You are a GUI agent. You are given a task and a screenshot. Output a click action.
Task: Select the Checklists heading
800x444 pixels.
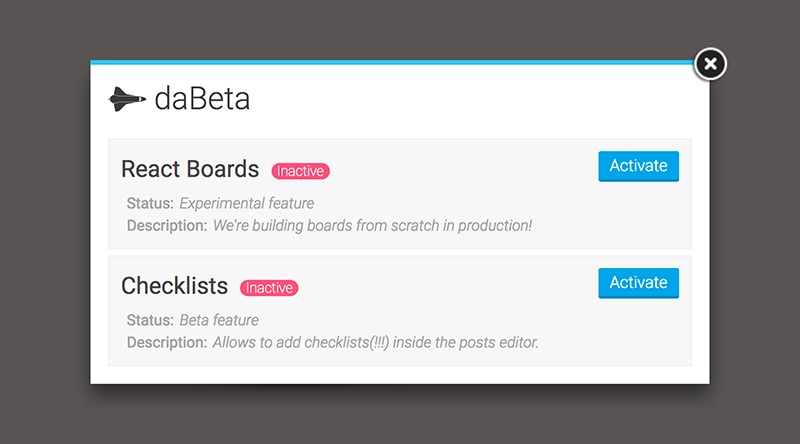pos(175,287)
